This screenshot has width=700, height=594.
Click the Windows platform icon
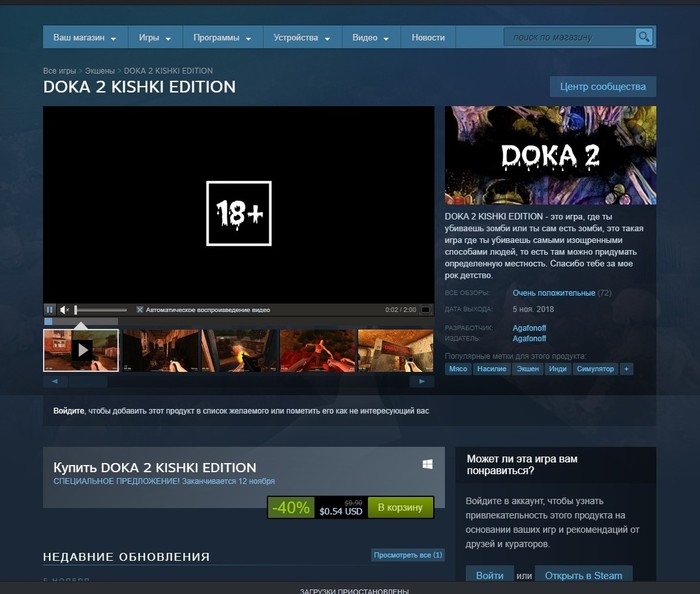click(x=427, y=465)
